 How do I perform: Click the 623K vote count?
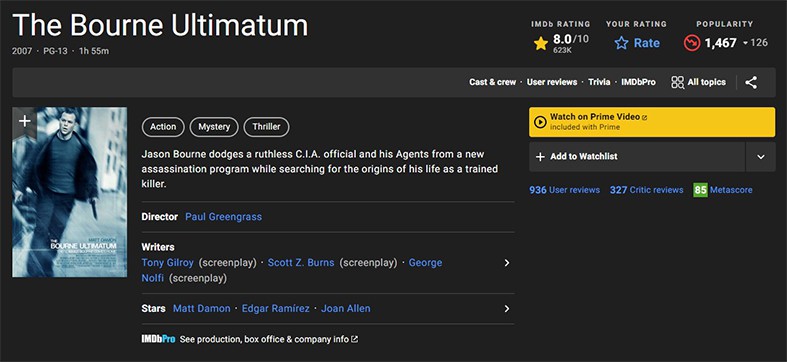pos(563,50)
